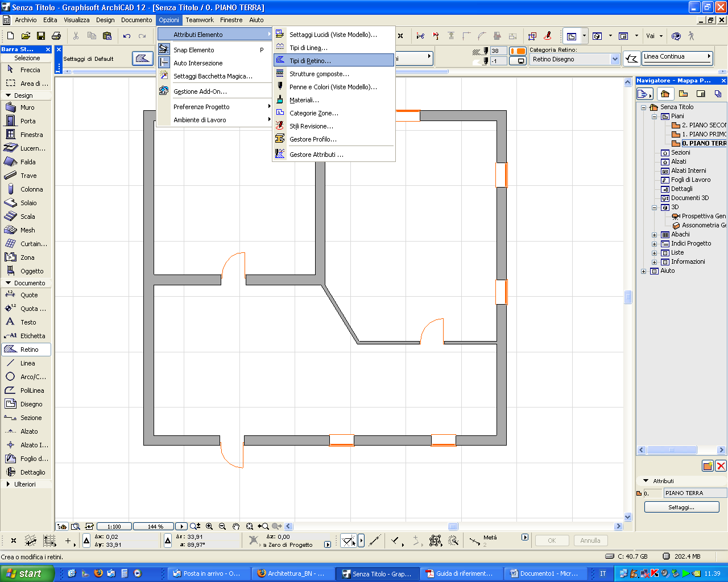
Task: Select the Lucernario tool
Action: tap(26, 148)
